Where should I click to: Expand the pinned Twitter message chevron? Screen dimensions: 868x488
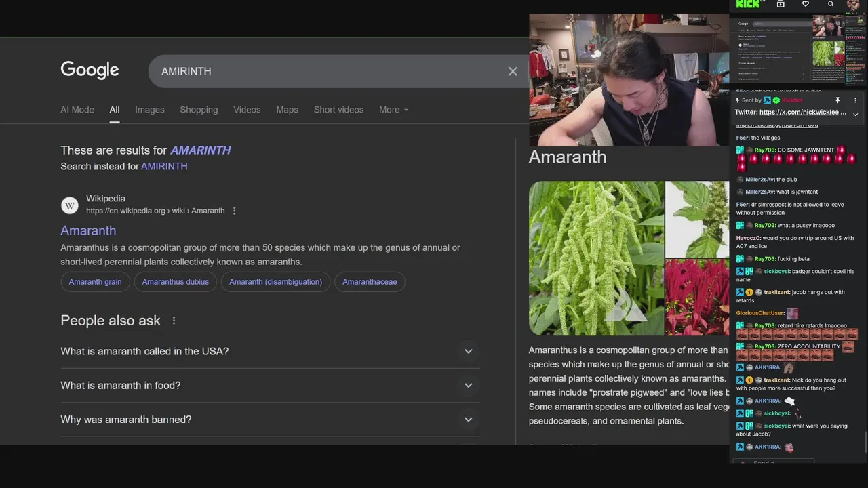click(855, 114)
